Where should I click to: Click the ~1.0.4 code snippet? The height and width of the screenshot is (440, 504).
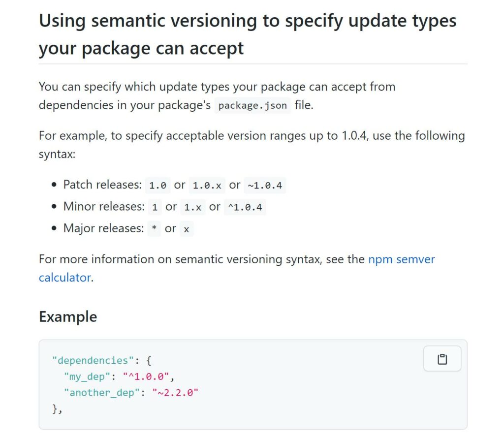pyautogui.click(x=265, y=186)
